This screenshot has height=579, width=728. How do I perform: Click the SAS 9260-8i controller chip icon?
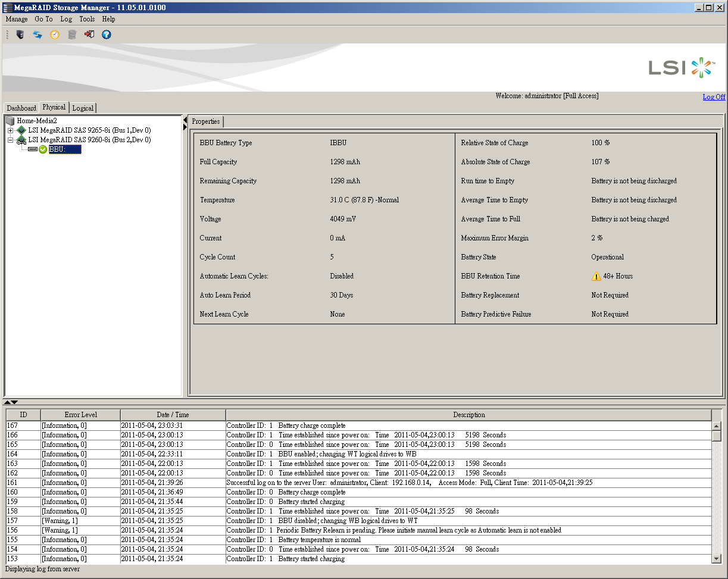pyautogui.click(x=21, y=140)
